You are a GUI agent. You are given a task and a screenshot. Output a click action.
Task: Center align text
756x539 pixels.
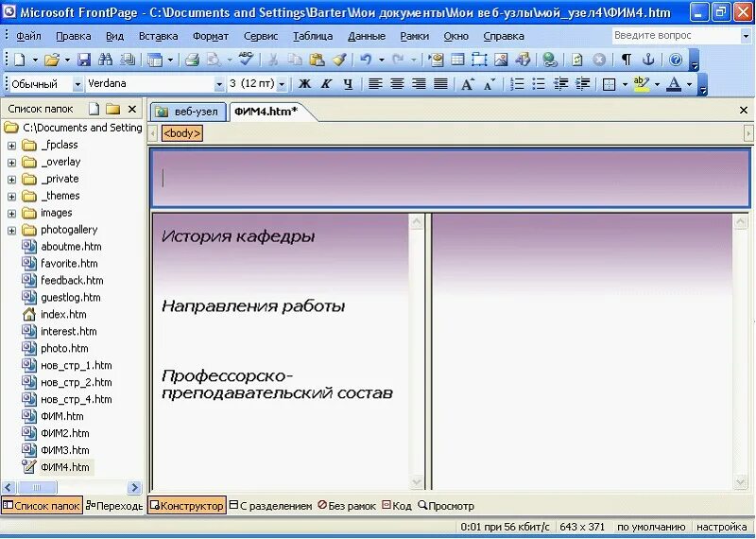(397, 84)
